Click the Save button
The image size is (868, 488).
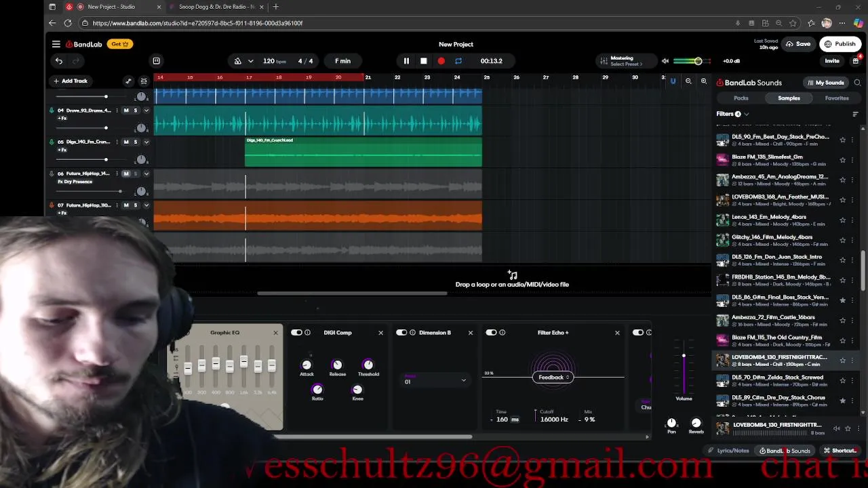[x=798, y=44]
